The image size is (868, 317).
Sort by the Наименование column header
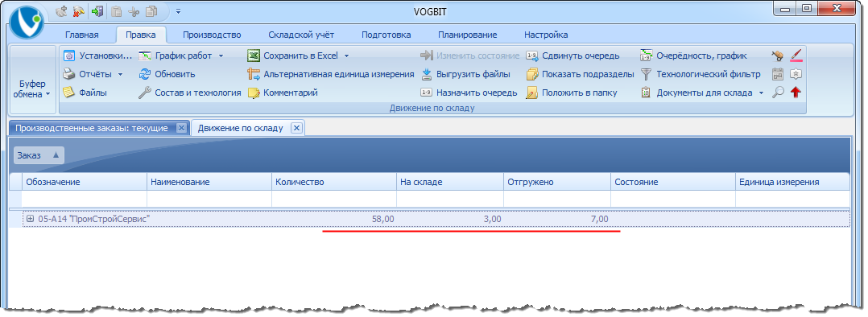209,182
